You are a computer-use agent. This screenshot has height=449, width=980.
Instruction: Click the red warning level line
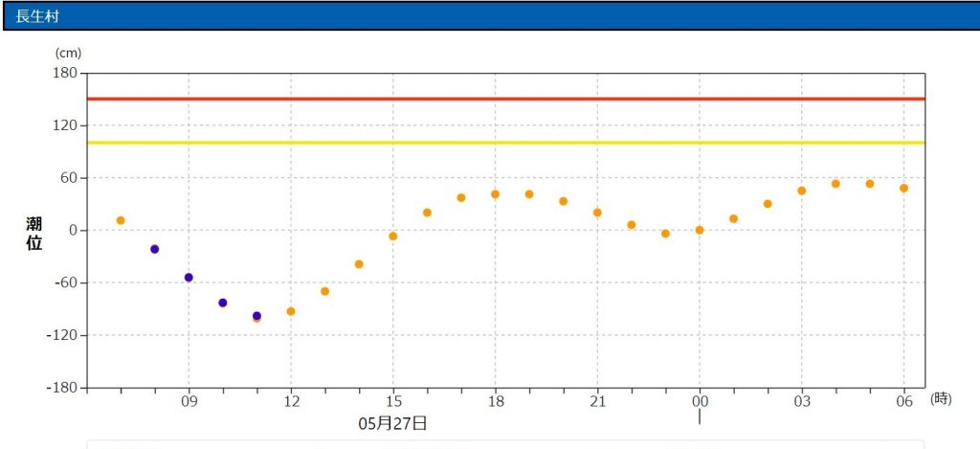coord(505,99)
